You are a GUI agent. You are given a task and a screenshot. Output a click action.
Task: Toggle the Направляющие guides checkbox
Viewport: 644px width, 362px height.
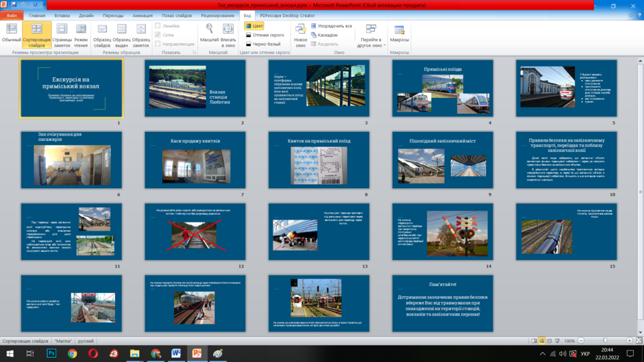tap(158, 44)
